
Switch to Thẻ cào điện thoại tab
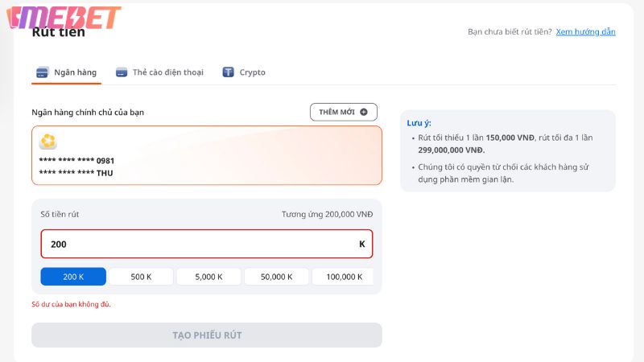pos(159,72)
